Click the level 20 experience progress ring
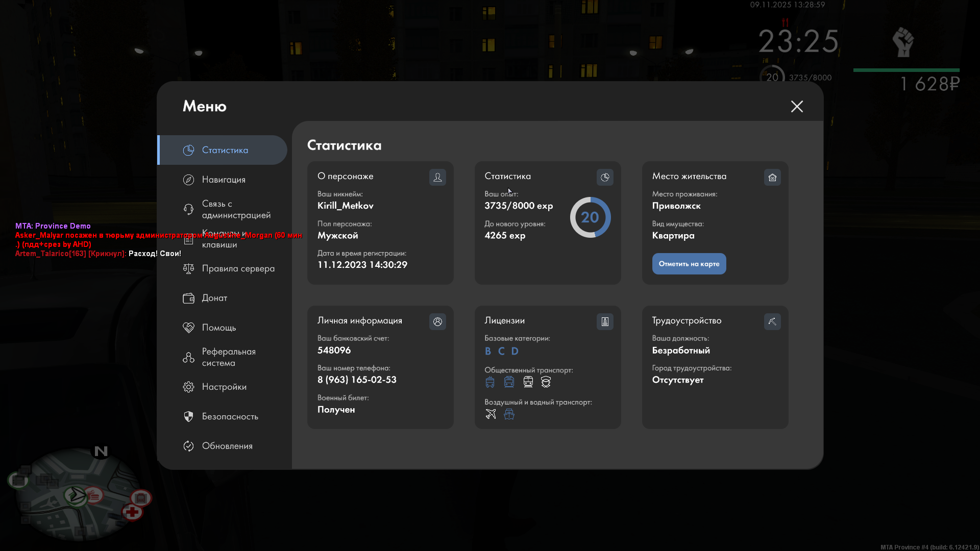This screenshot has height=551, width=980. [590, 217]
